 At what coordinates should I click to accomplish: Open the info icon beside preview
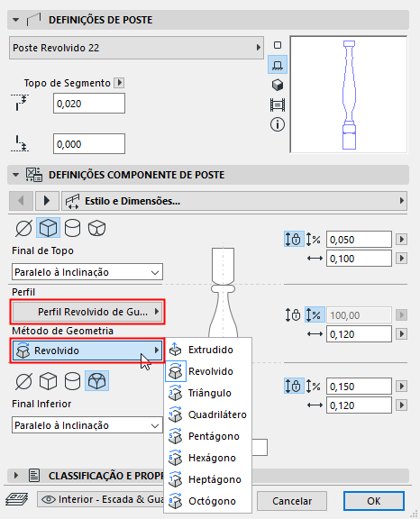(278, 124)
